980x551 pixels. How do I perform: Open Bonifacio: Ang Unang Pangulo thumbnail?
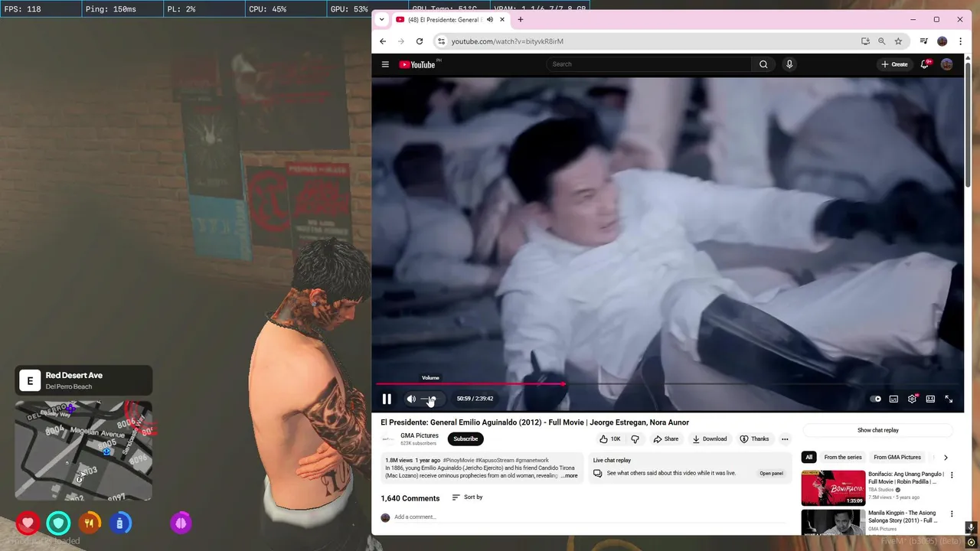pyautogui.click(x=833, y=488)
